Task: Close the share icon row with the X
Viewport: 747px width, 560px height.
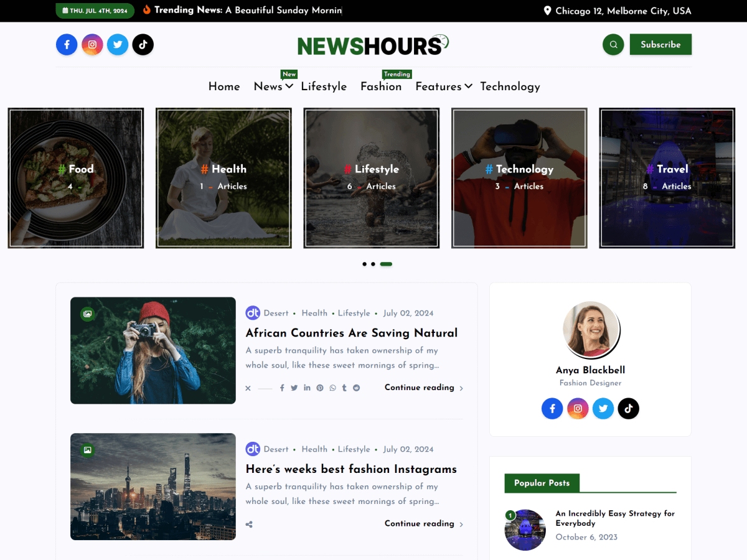Action: tap(247, 388)
